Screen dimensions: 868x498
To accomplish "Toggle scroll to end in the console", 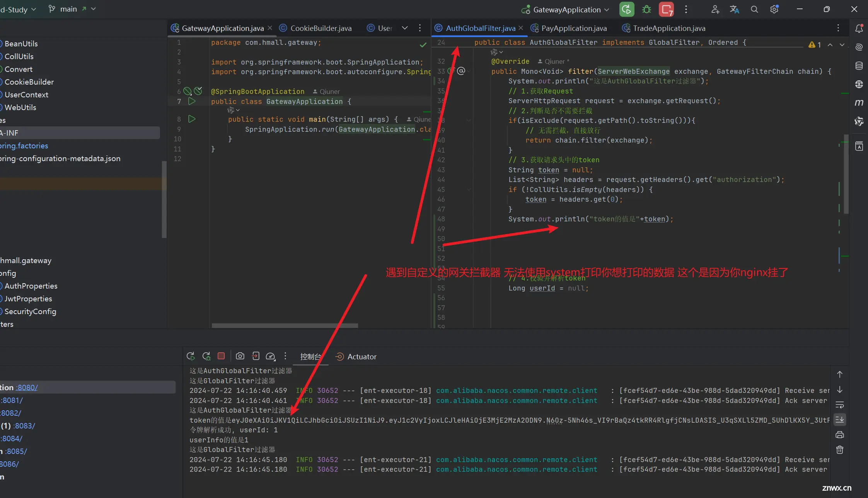I will click(840, 420).
